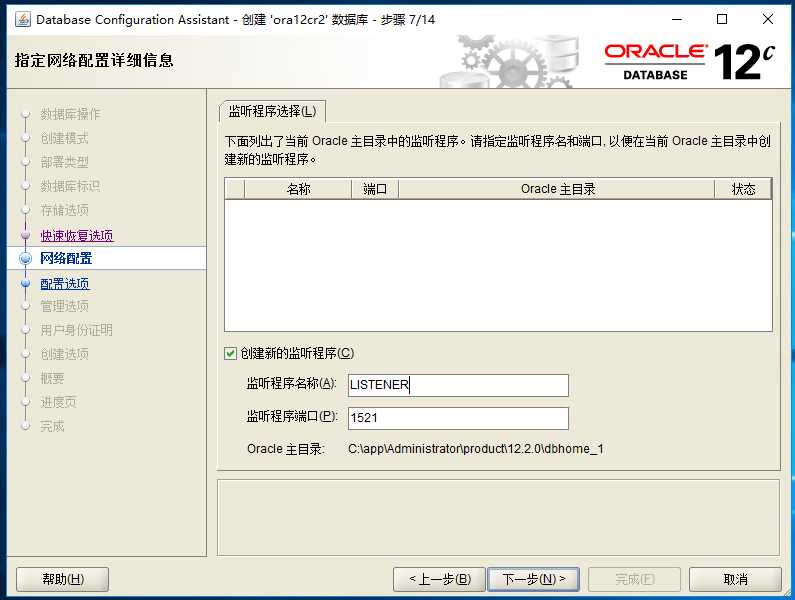The height and width of the screenshot is (600, 795).
Task: Click the 快速恢复选项 step bullet icon
Action: click(25, 235)
